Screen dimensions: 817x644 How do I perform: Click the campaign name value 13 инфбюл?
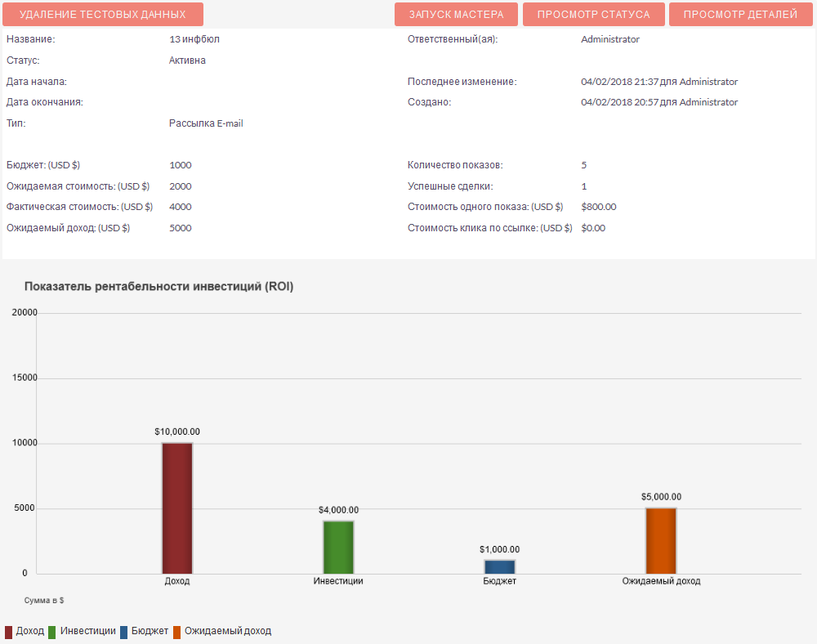tap(194, 39)
